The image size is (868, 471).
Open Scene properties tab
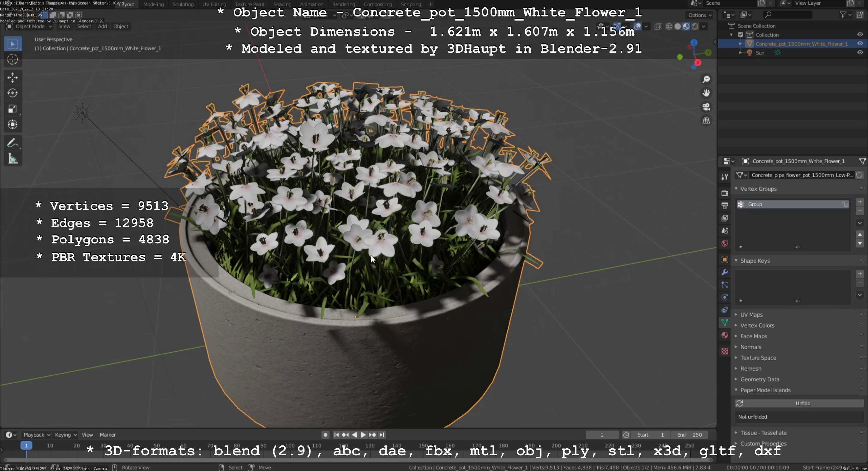click(725, 231)
